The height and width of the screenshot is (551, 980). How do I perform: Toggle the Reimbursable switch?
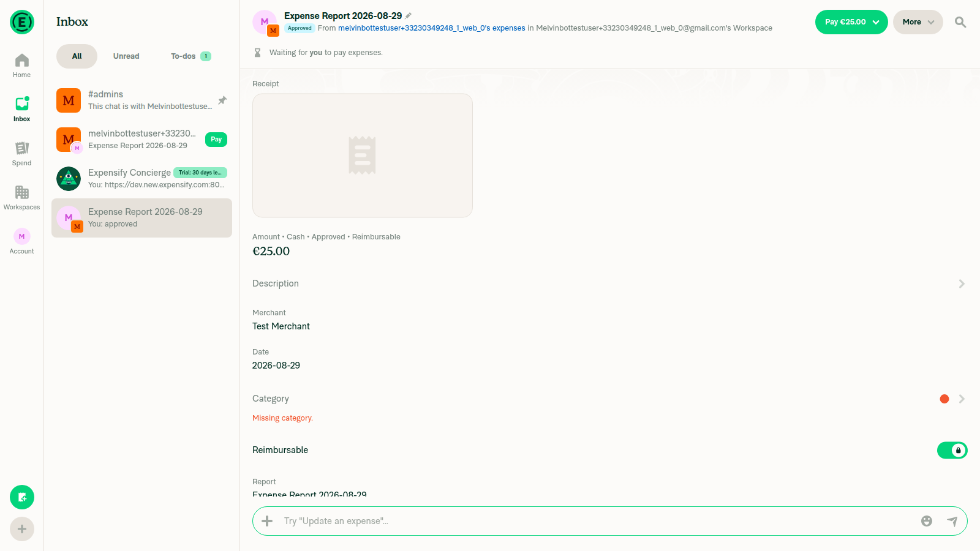pyautogui.click(x=952, y=451)
